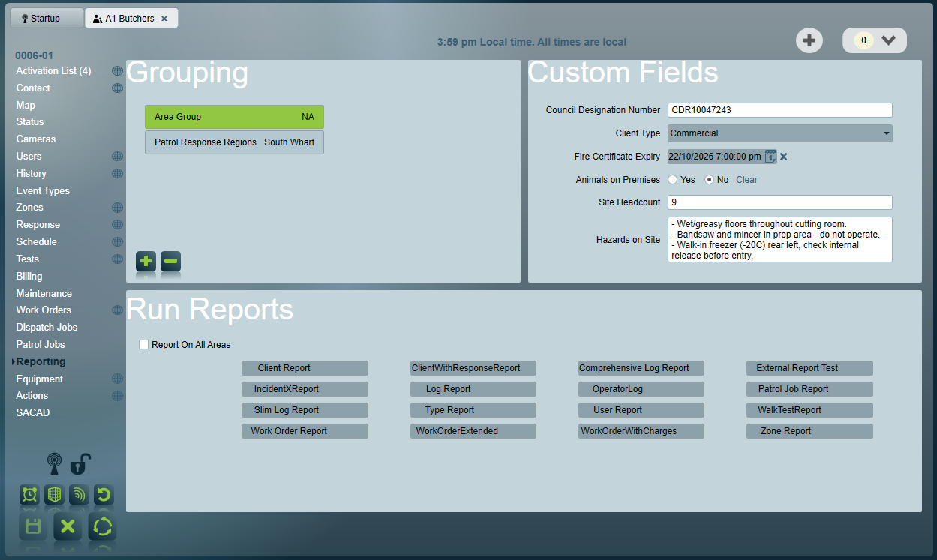Run the Zone Report
The image size is (937, 560).
click(809, 431)
